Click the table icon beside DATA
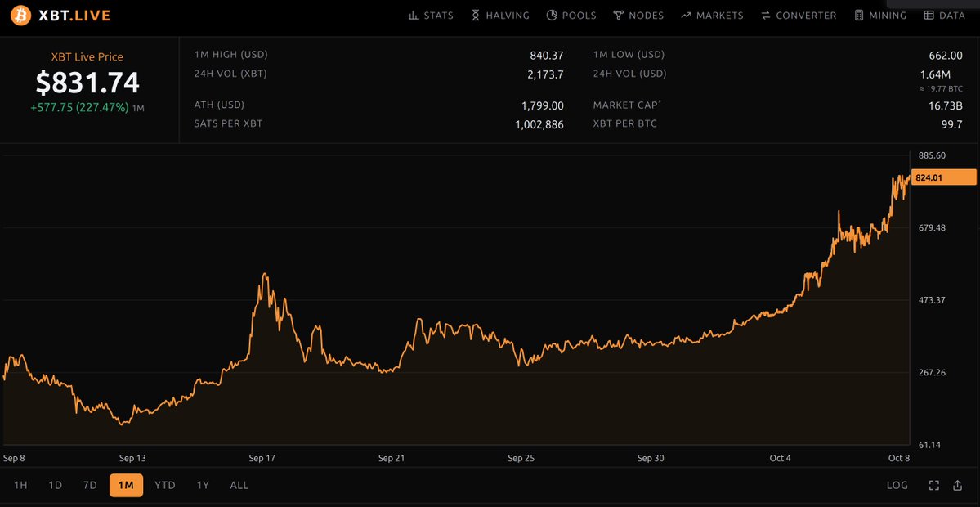Screen dimensions: 980x507 click(x=929, y=16)
